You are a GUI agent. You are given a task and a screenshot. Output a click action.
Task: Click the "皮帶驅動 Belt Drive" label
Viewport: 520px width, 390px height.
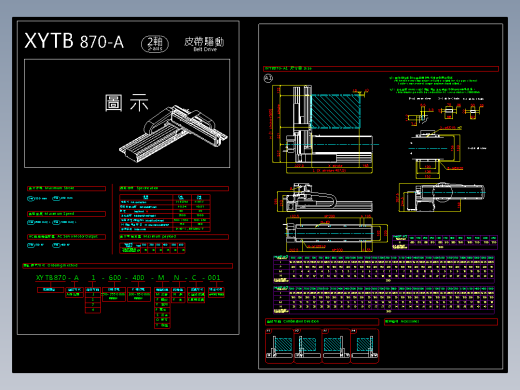tap(204, 44)
